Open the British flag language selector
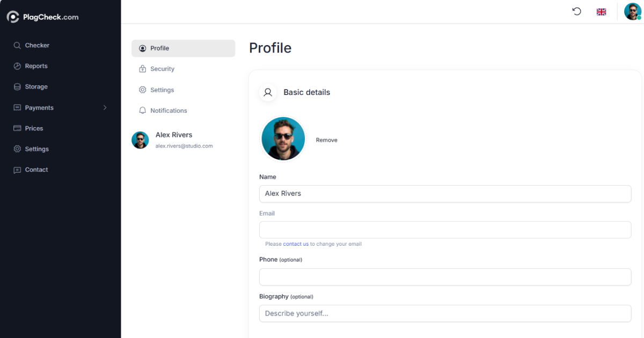644x338 pixels. [x=601, y=11]
